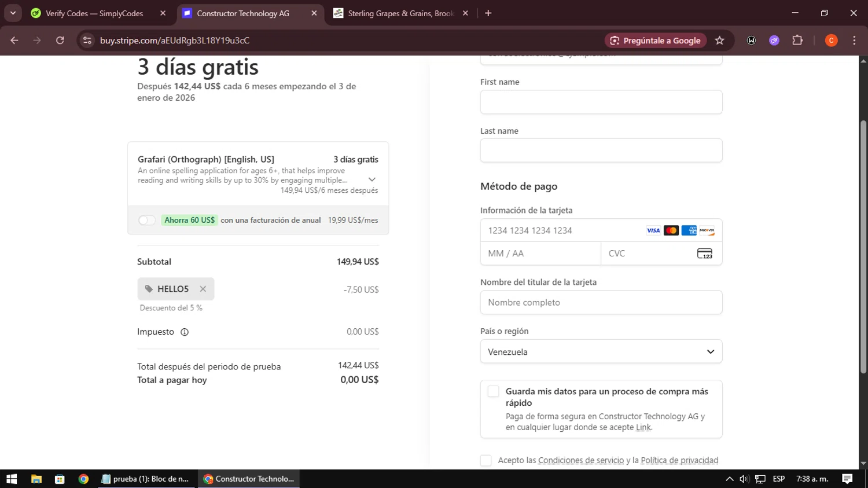The height and width of the screenshot is (488, 868).
Task: Click the purple extension icon in toolbar
Action: 774,41
